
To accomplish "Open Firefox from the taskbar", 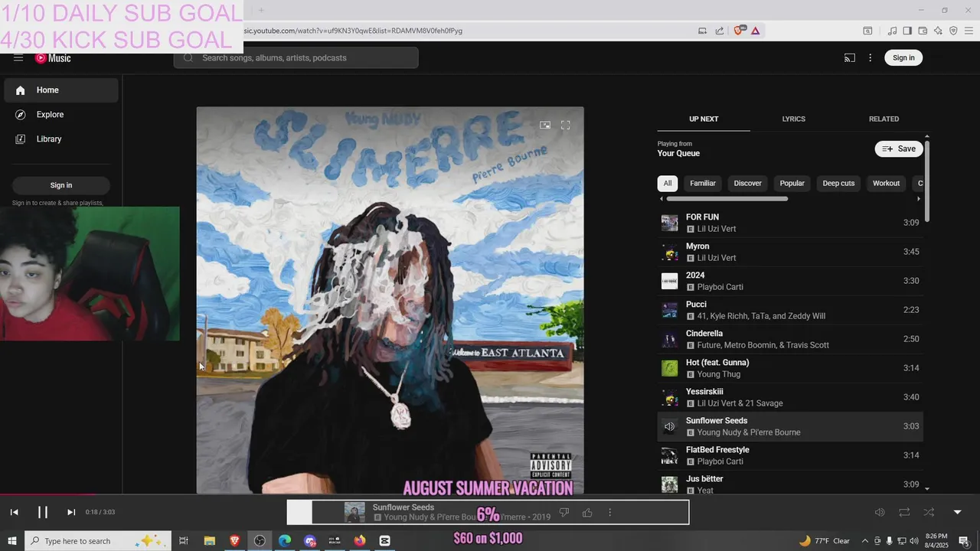I will 360,541.
